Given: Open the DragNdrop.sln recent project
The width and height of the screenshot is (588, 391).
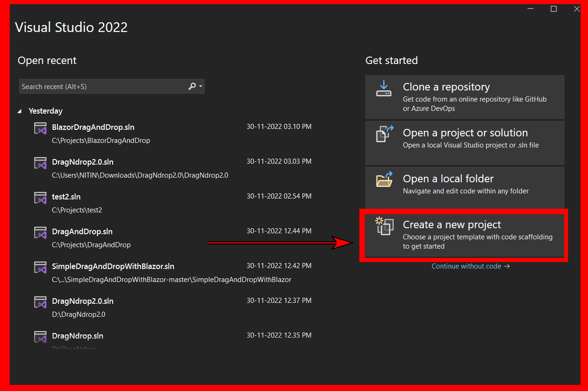Looking at the screenshot, I should point(83,336).
